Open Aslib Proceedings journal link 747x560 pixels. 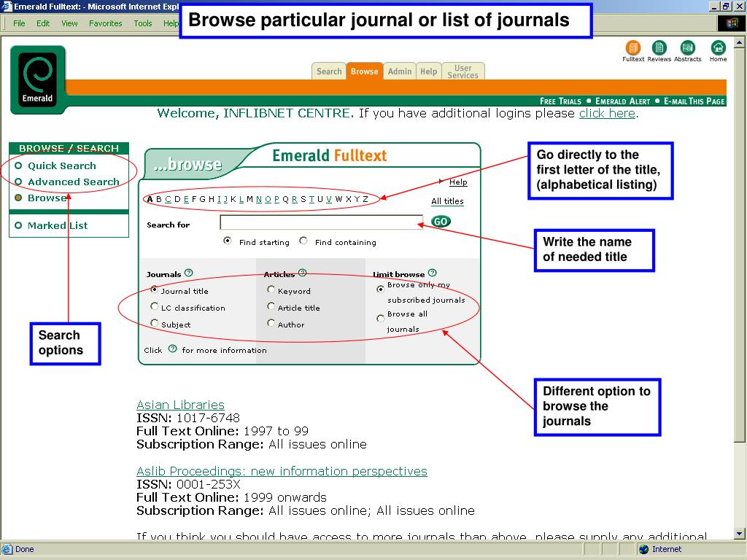click(x=282, y=471)
